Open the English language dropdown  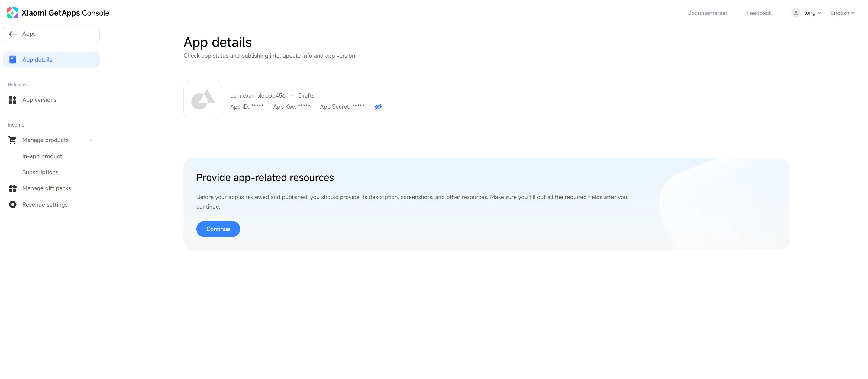tap(842, 13)
